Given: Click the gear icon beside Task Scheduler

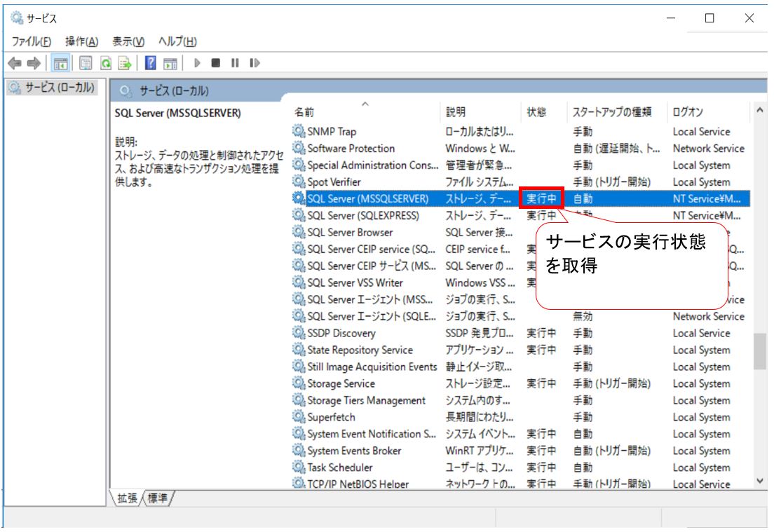Looking at the screenshot, I should 299,467.
